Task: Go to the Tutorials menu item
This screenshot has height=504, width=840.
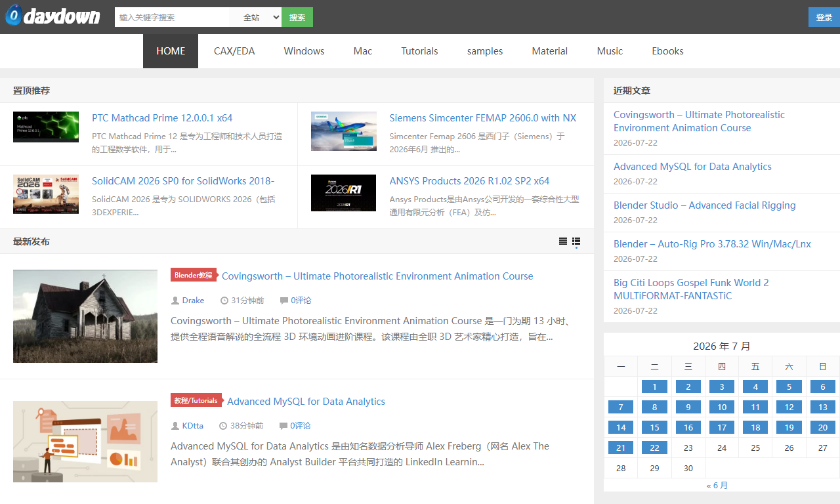Action: [x=419, y=51]
